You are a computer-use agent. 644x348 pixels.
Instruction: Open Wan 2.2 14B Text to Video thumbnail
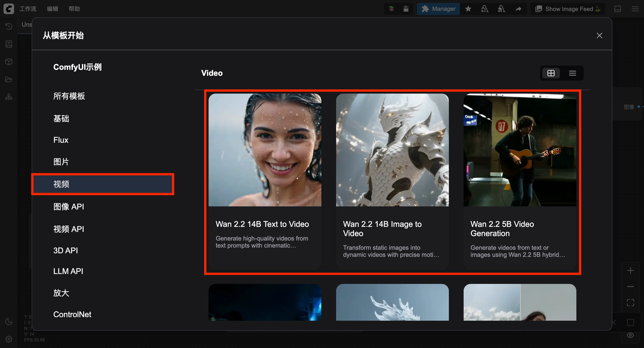click(x=265, y=150)
